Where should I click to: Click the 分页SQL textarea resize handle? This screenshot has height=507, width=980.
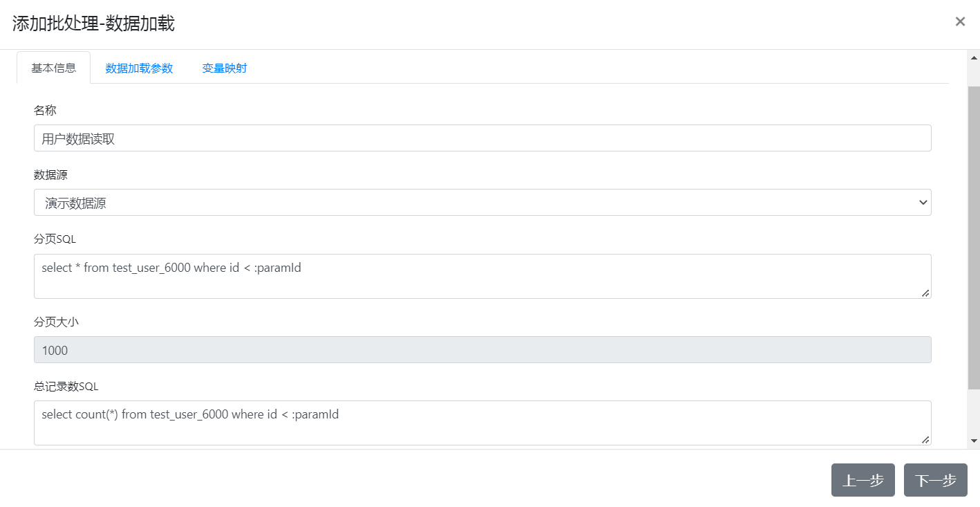pos(925,293)
